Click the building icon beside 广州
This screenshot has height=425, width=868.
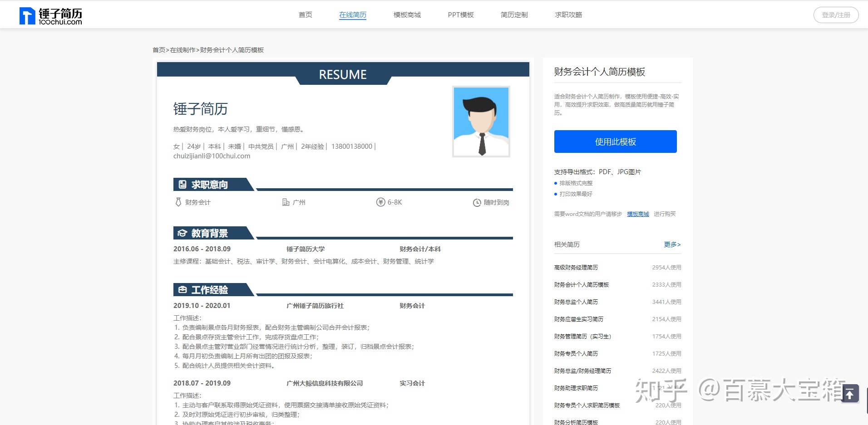click(x=286, y=202)
